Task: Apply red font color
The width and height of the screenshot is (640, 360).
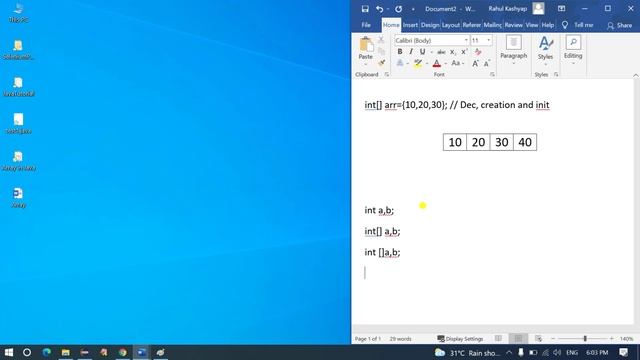Action: pos(437,63)
